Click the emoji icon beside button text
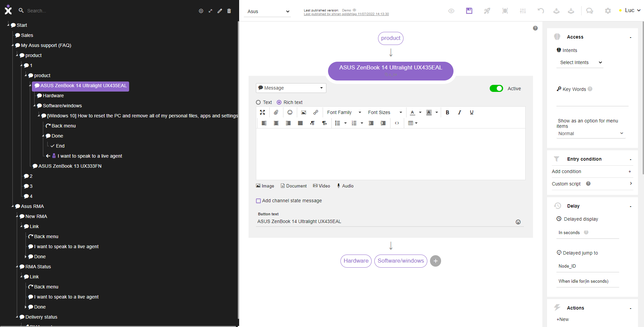The height and width of the screenshot is (327, 644). (x=518, y=222)
